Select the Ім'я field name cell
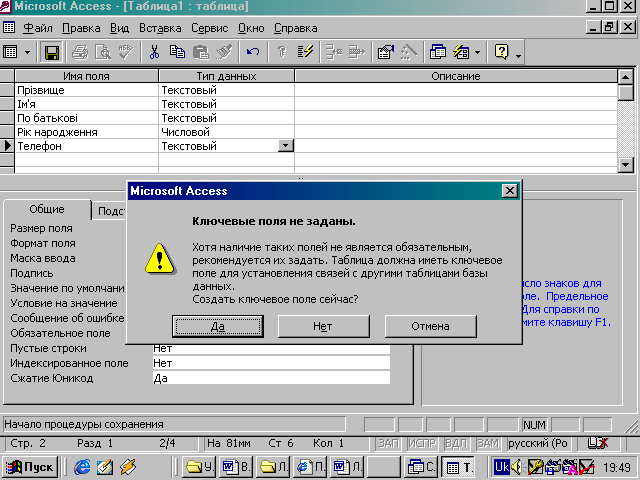Viewport: 640px width, 480px height. point(87,104)
